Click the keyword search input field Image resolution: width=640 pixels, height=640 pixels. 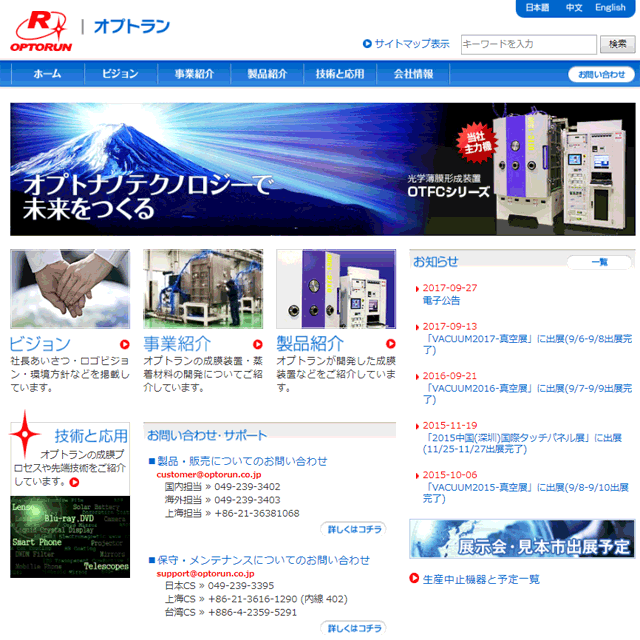click(x=528, y=44)
